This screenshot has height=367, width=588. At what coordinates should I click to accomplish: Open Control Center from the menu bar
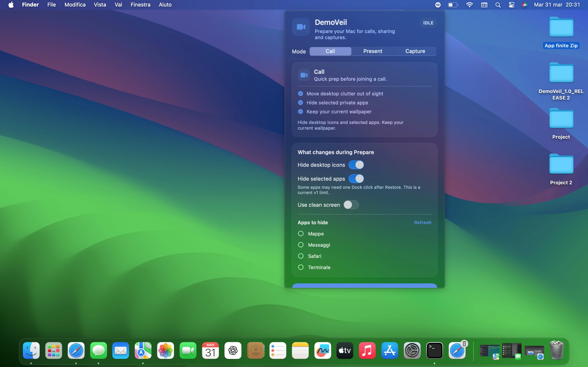[x=511, y=5]
